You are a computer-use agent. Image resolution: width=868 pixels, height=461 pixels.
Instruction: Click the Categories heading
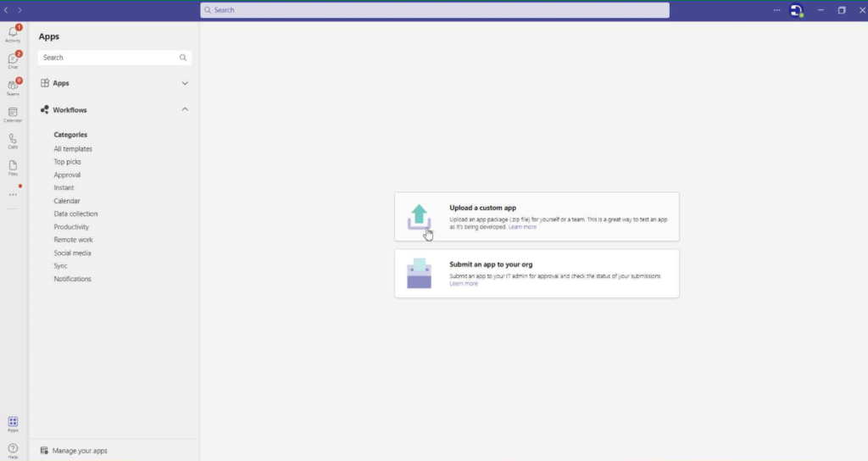coord(70,135)
